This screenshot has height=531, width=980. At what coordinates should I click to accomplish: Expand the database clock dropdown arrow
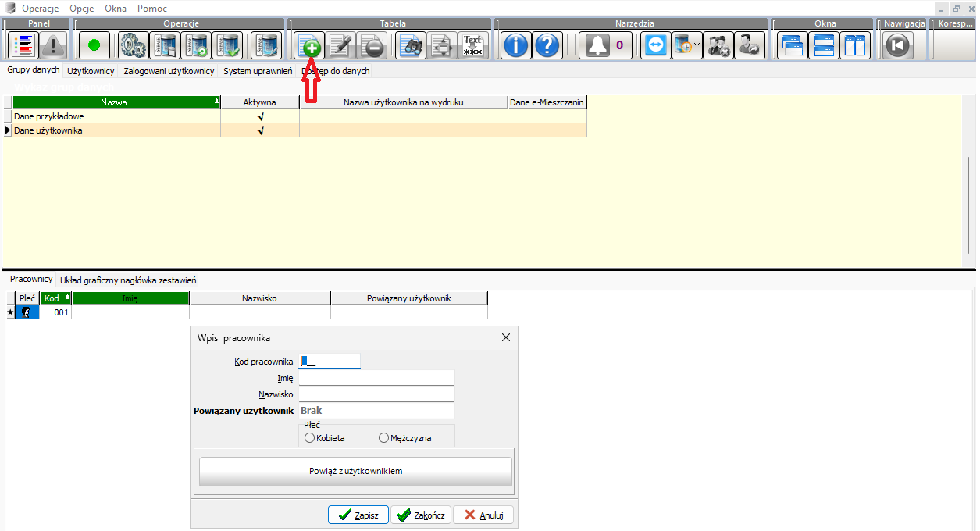697,46
